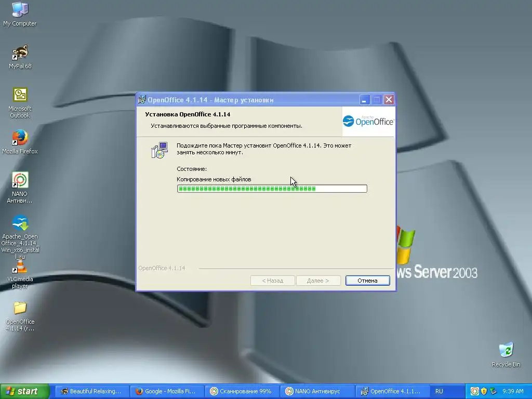Screen dimensions: 532x399
Task: Click the RU language indicator
Action: click(439, 391)
